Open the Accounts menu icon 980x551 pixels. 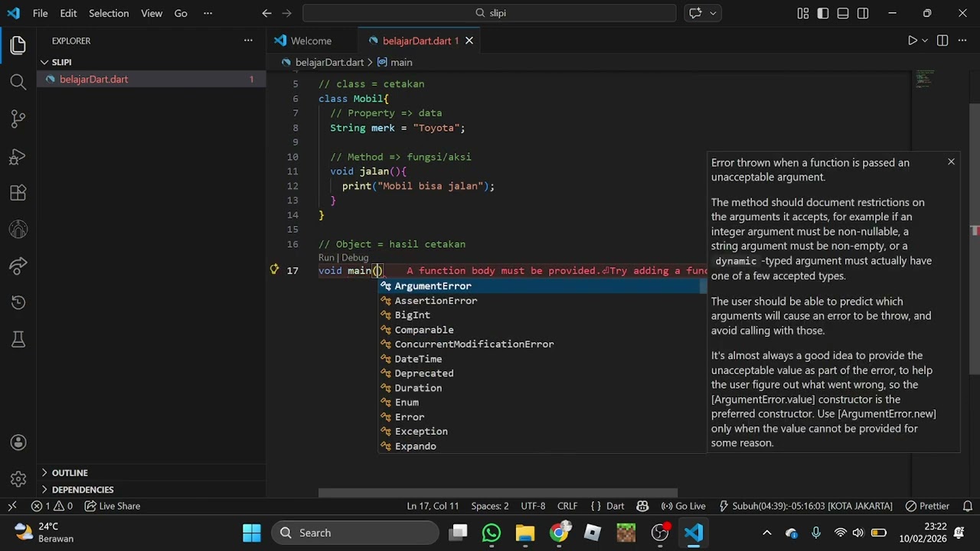[x=18, y=442]
